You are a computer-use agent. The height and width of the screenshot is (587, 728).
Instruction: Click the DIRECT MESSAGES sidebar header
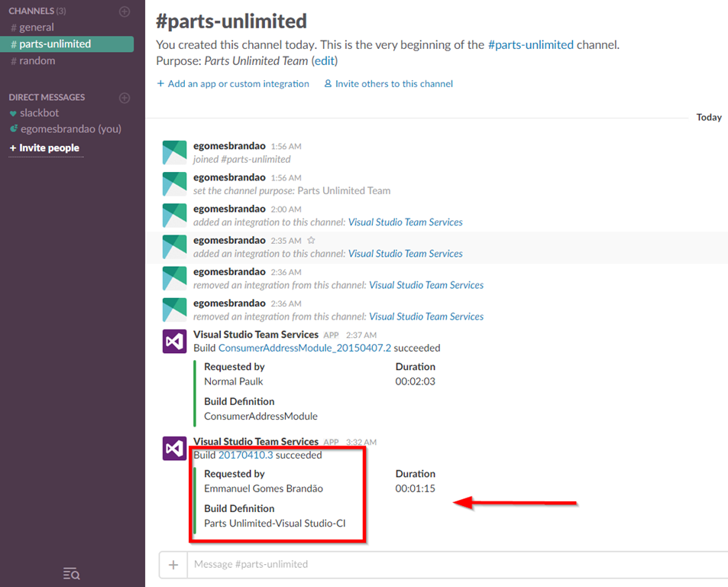click(47, 98)
